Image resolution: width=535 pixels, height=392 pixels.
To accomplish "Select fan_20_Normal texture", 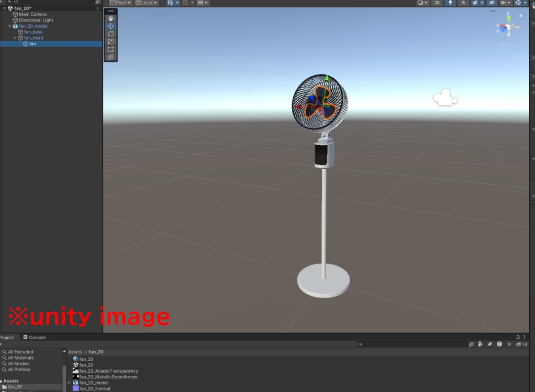I will pyautogui.click(x=94, y=388).
